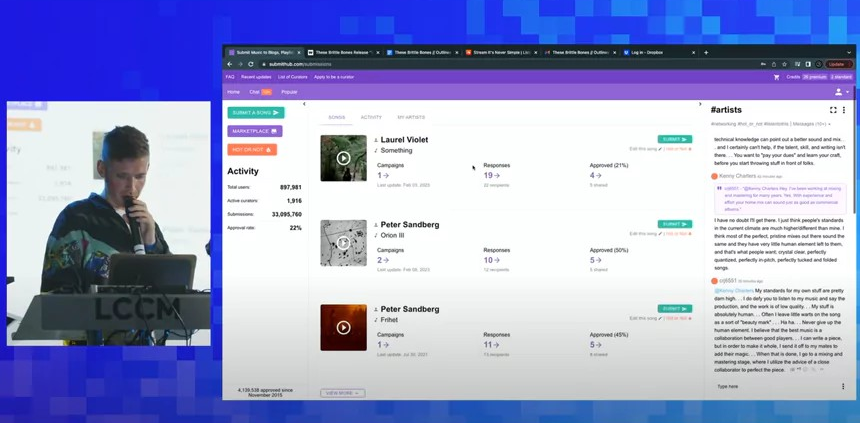Click the Laurel Violet artist name
The height and width of the screenshot is (423, 860).
click(404, 140)
